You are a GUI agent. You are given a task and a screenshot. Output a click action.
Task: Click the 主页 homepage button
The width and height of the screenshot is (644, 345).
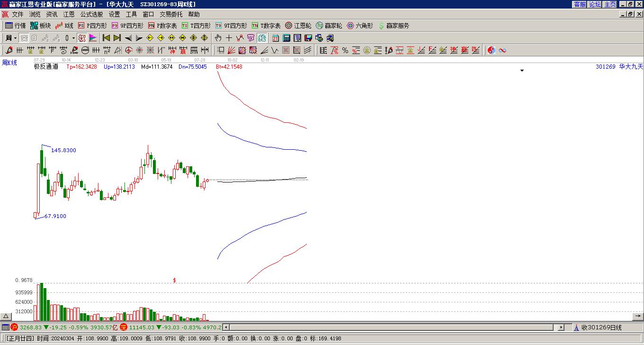[610, 4]
